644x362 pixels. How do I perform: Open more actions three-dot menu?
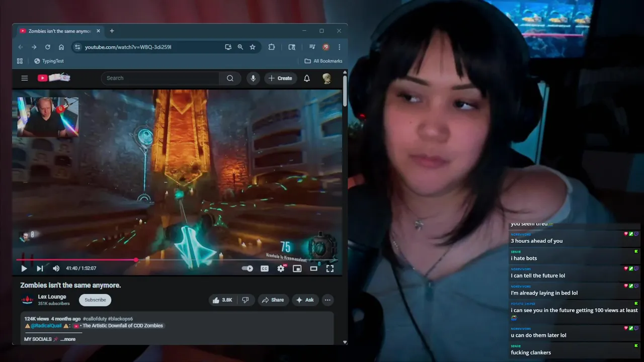pos(328,300)
